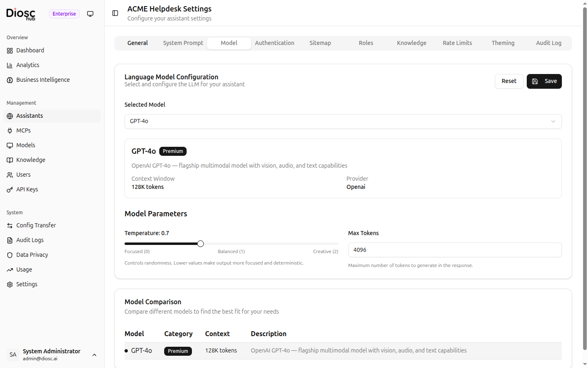Open the Knowledge settings tab
Screen dimensions: 588x368
[x=412, y=43]
